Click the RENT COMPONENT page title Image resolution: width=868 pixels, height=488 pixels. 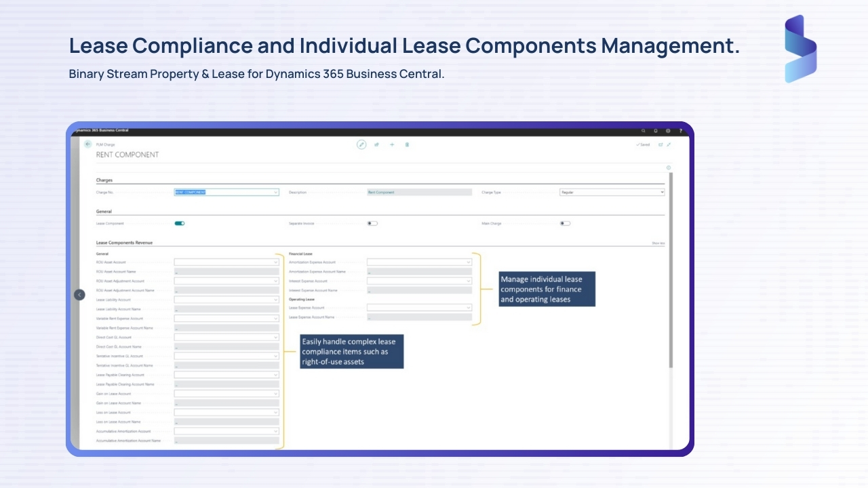127,155
